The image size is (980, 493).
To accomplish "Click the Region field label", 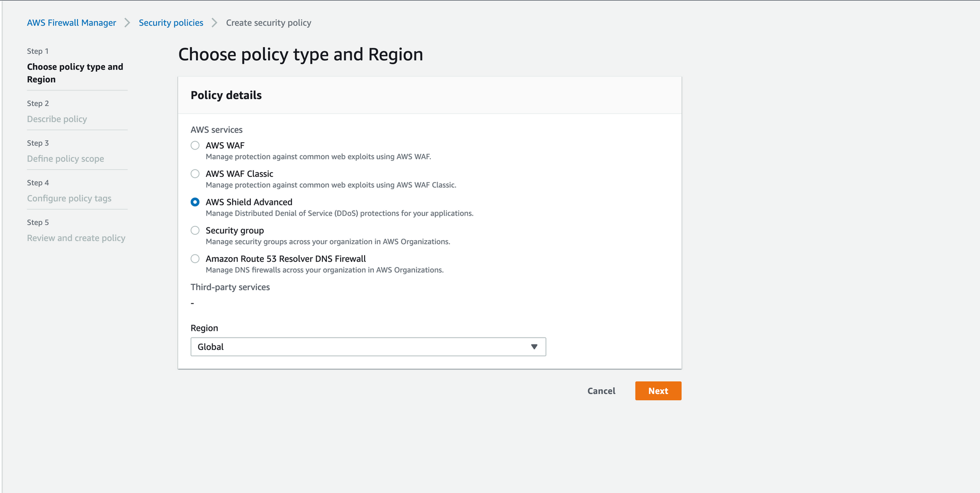I will pyautogui.click(x=204, y=328).
